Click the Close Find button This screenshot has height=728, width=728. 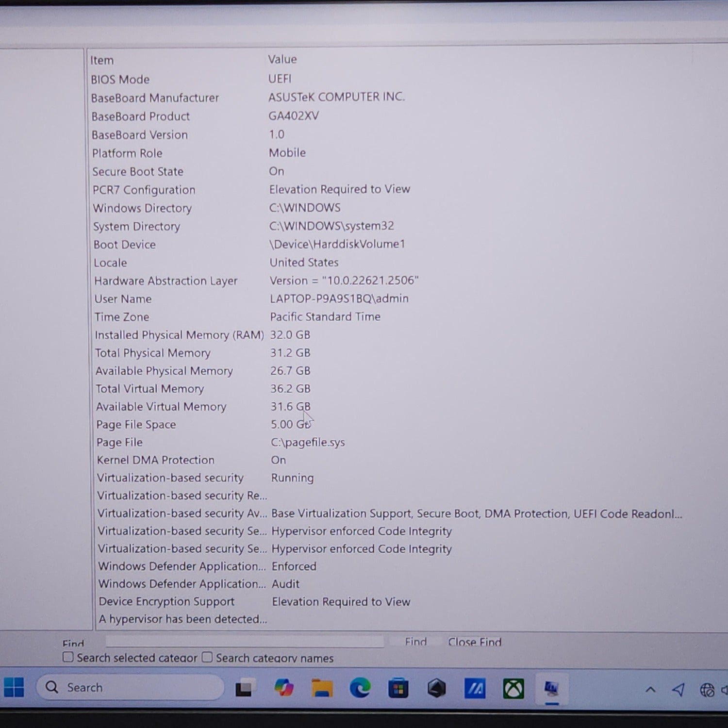474,642
